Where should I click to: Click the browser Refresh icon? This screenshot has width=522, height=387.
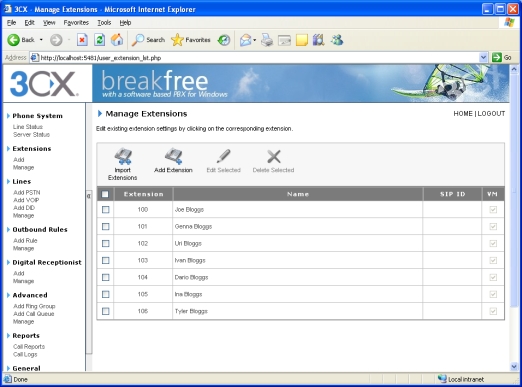(x=99, y=40)
